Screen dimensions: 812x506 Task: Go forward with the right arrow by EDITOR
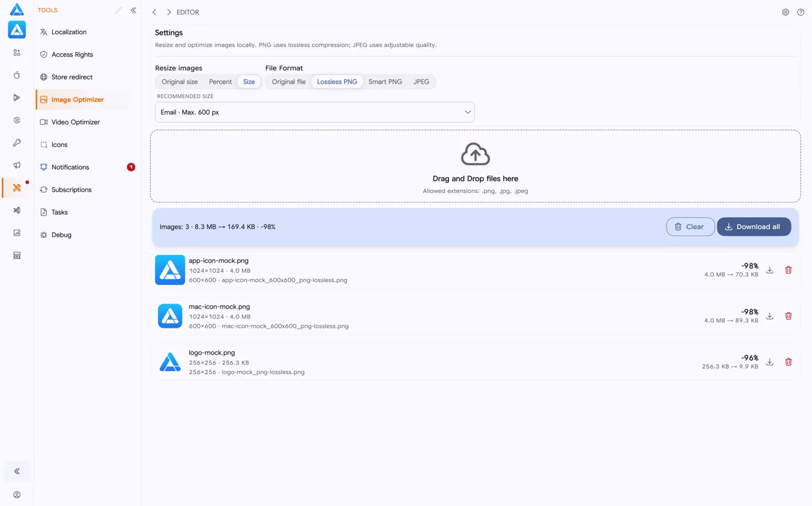coord(169,12)
